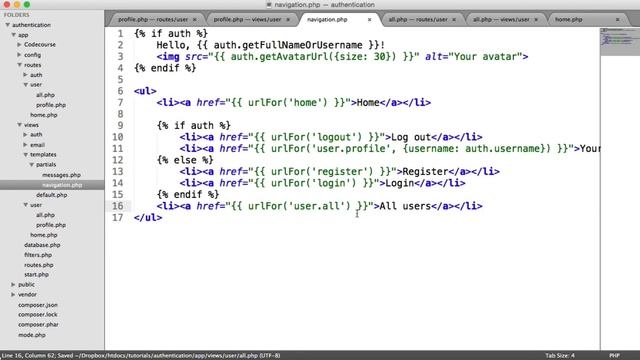The image size is (640, 360).
Task: Open messages.php in partials
Action: click(x=61, y=175)
